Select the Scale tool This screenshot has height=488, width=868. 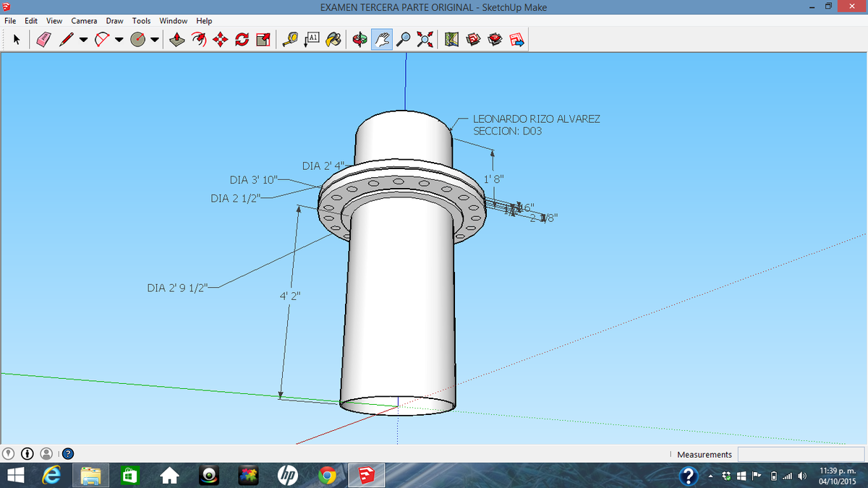263,40
